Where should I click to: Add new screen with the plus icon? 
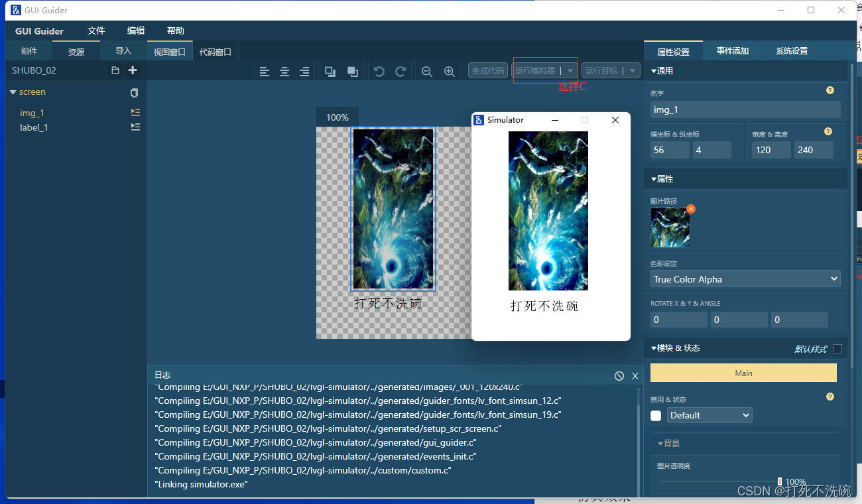pos(133,70)
